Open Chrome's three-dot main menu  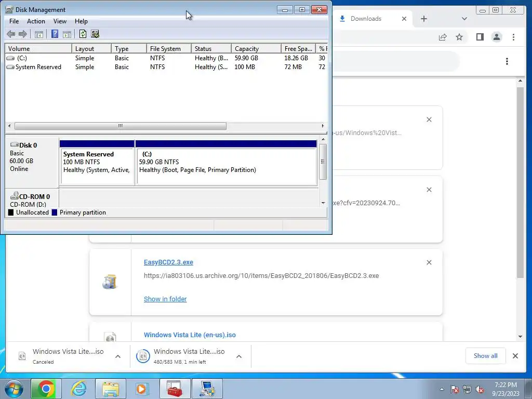[x=513, y=37]
